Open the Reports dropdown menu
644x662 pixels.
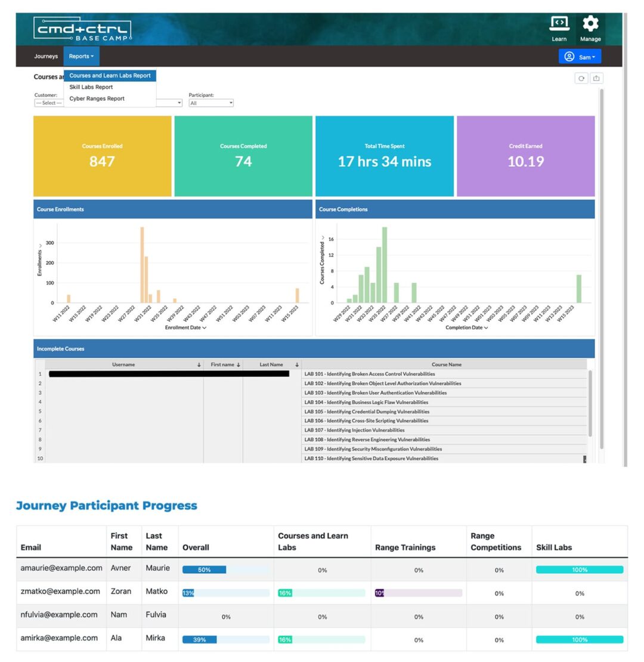[81, 56]
